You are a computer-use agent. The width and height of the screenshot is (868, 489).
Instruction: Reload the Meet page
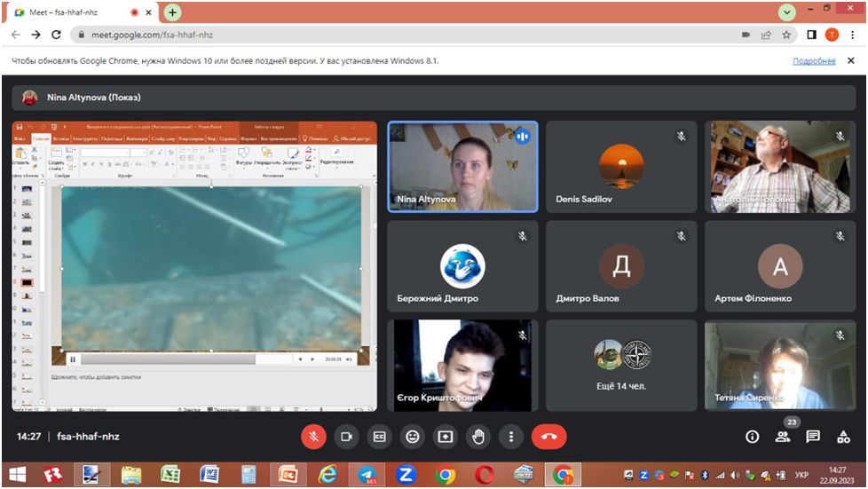tap(56, 35)
